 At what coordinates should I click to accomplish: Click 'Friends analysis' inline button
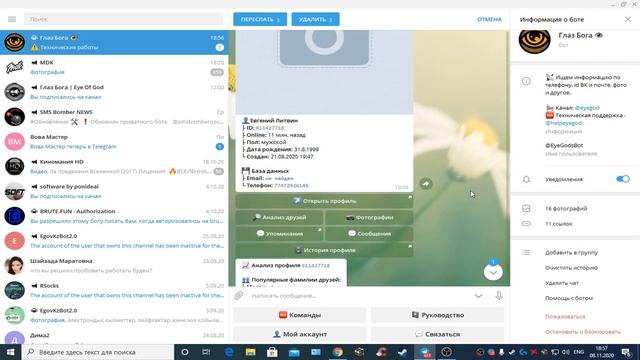(279, 217)
